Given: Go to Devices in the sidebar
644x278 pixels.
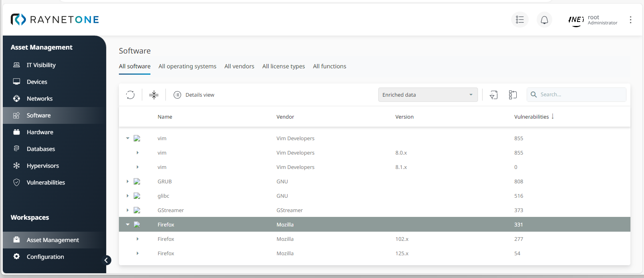Looking at the screenshot, I should pos(37,82).
